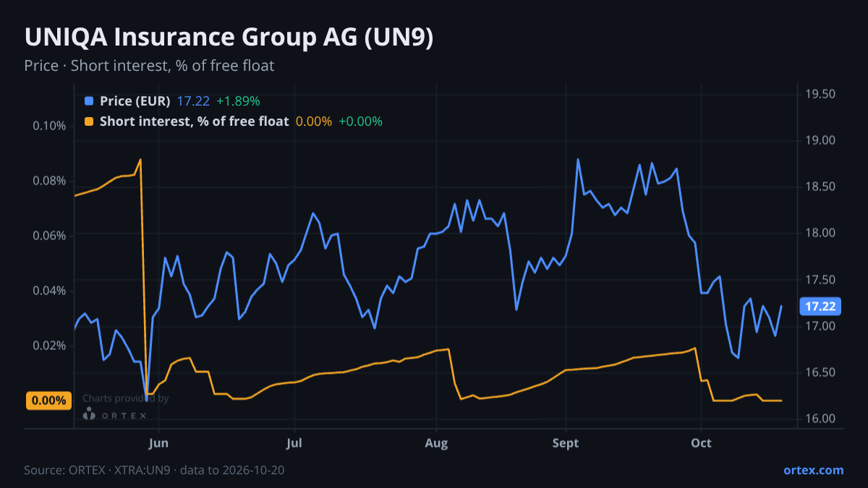The width and height of the screenshot is (868, 488).
Task: Click the 16.50 right axis label
Action: tap(821, 372)
